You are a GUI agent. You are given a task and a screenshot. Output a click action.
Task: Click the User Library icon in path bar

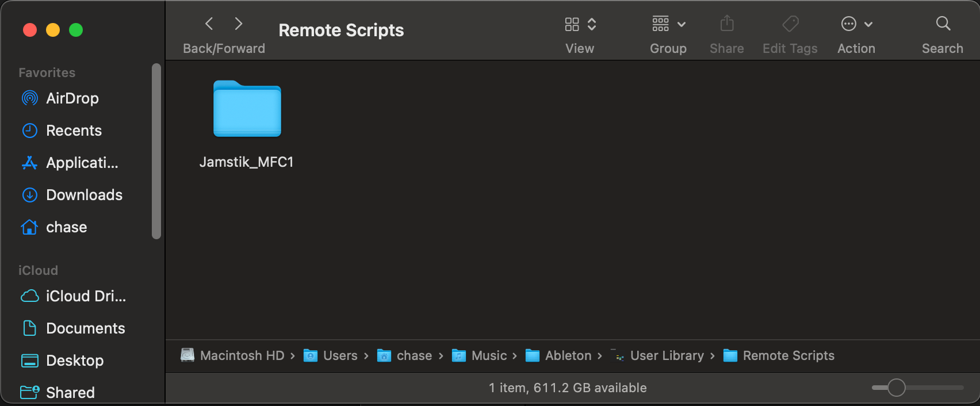pos(618,355)
